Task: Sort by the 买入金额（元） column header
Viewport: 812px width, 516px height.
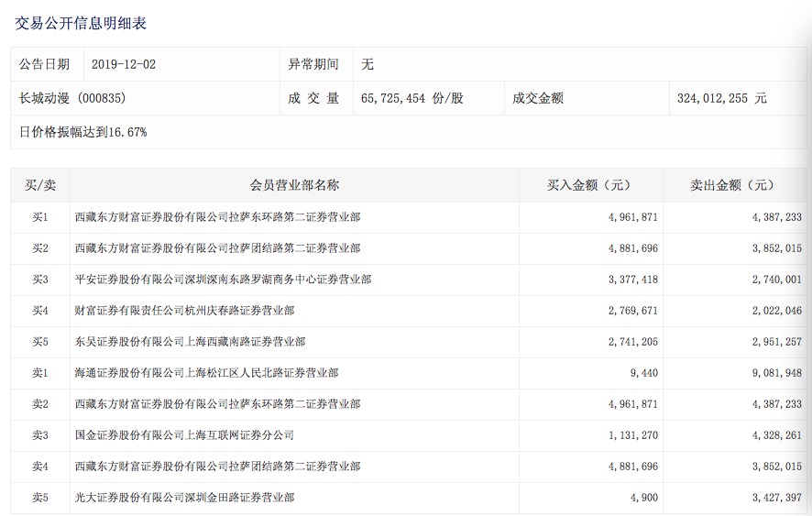Action: (589, 185)
